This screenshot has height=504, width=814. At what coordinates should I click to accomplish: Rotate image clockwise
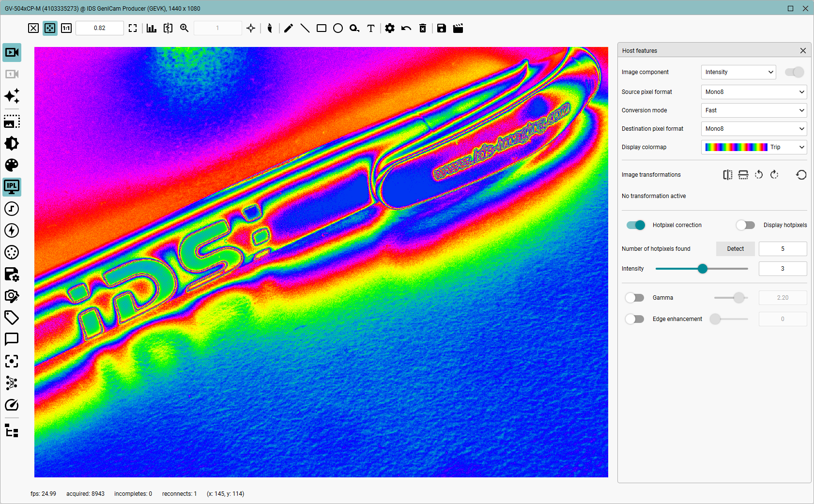774,175
